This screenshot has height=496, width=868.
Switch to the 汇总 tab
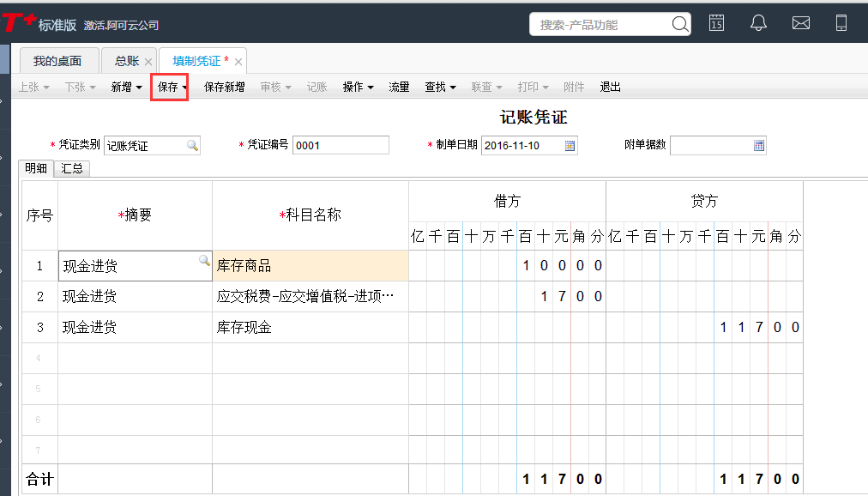tap(72, 169)
